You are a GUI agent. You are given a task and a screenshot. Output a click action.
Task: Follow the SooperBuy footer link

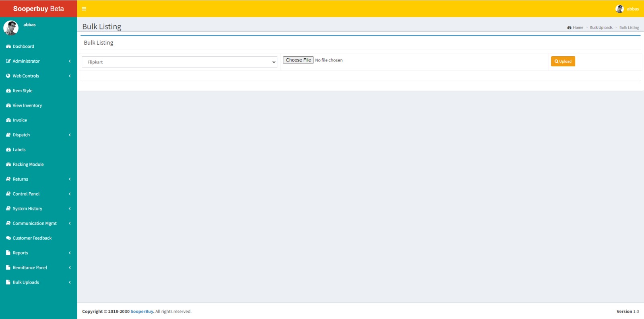[142, 312]
